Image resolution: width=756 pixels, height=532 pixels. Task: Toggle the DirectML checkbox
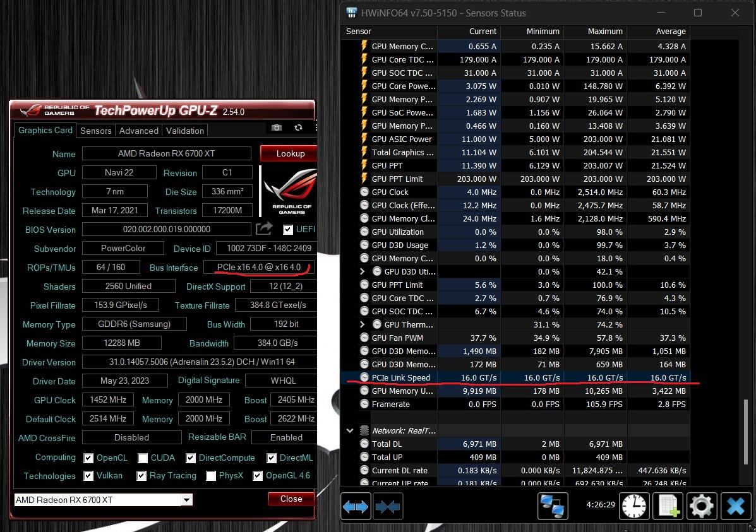coord(272,458)
